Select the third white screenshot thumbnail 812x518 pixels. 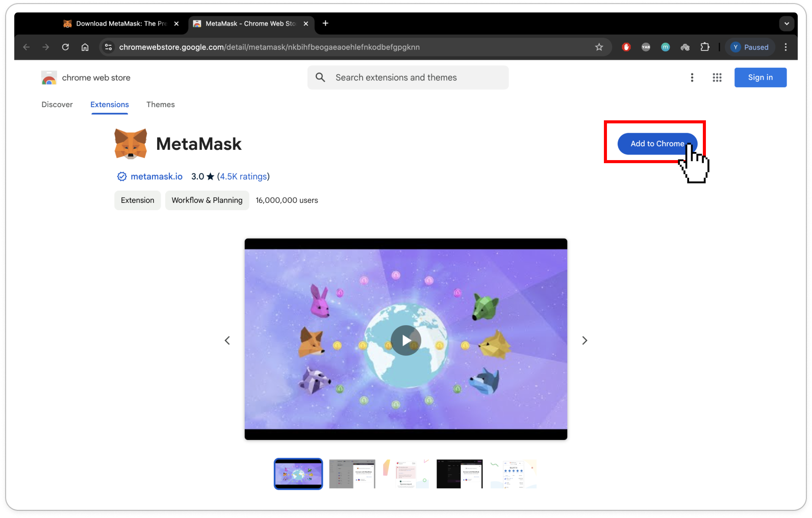[406, 474]
